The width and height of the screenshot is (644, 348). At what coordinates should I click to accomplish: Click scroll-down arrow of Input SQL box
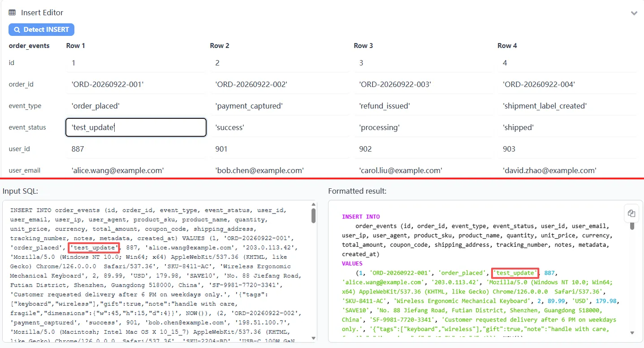click(x=314, y=338)
